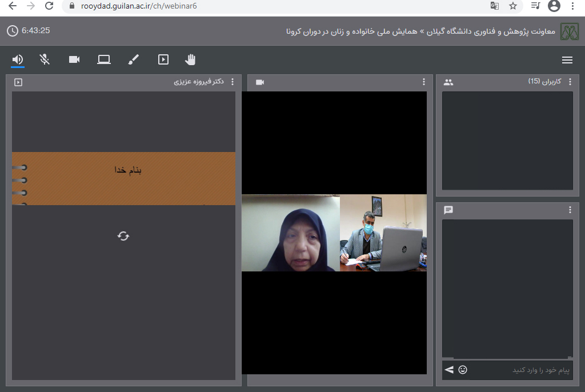The width and height of the screenshot is (585, 392).
Task: Raise hand using the hand icon
Action: (x=190, y=59)
